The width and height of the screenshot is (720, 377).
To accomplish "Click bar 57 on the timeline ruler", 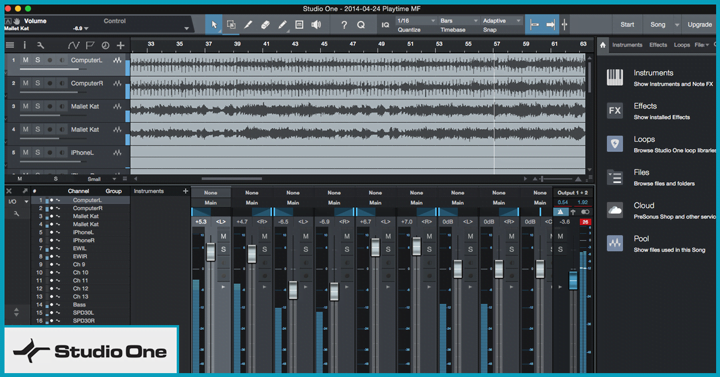I will click(497, 44).
